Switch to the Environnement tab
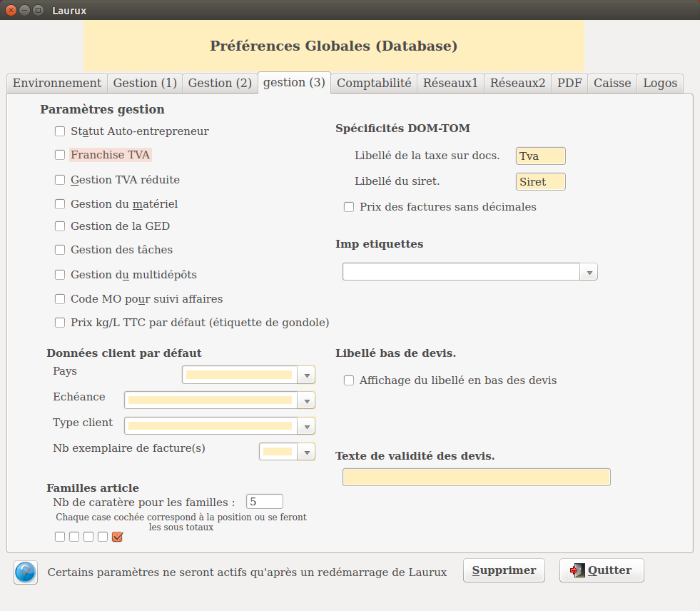Screen dimensions: 700x611 click(x=57, y=84)
